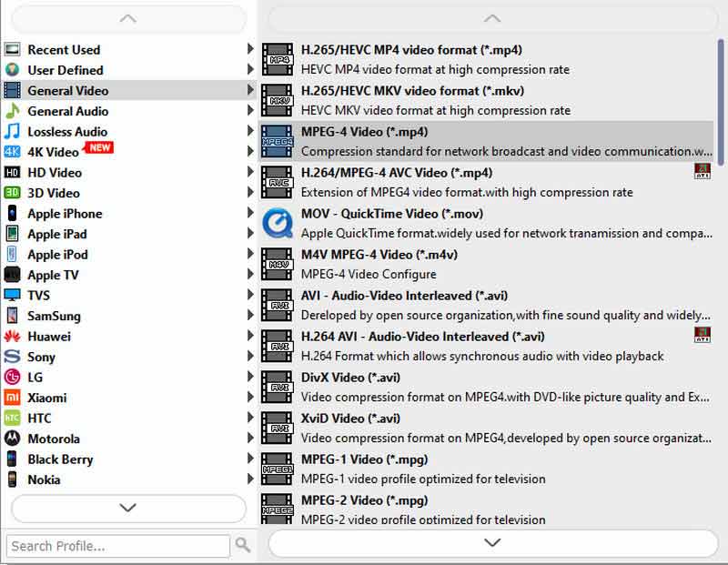The height and width of the screenshot is (565, 728).
Task: Expand the Apple iPhone submenu arrow
Action: (250, 214)
